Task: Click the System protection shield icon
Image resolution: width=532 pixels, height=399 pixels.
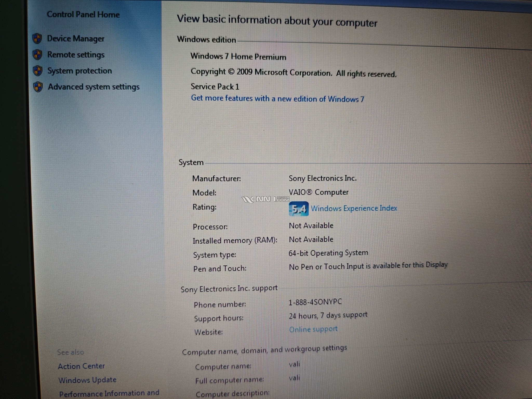Action: tap(38, 71)
